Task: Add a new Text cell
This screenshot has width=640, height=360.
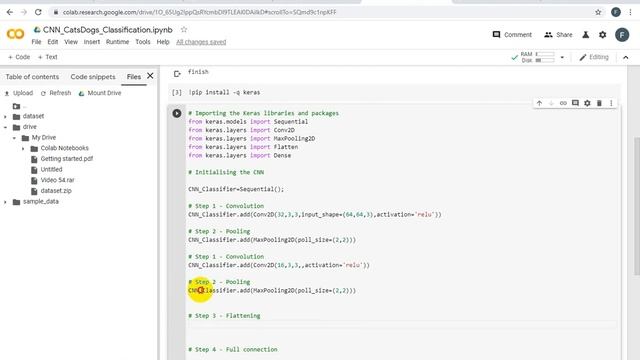Action: pos(47,57)
